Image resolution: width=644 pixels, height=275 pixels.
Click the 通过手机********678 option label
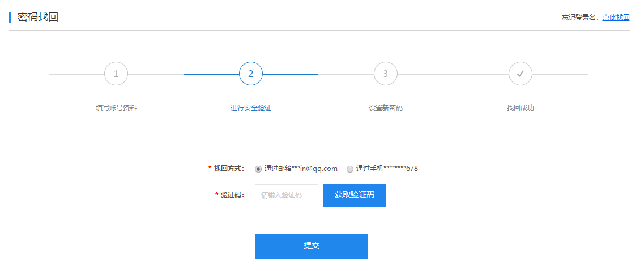[387, 169]
